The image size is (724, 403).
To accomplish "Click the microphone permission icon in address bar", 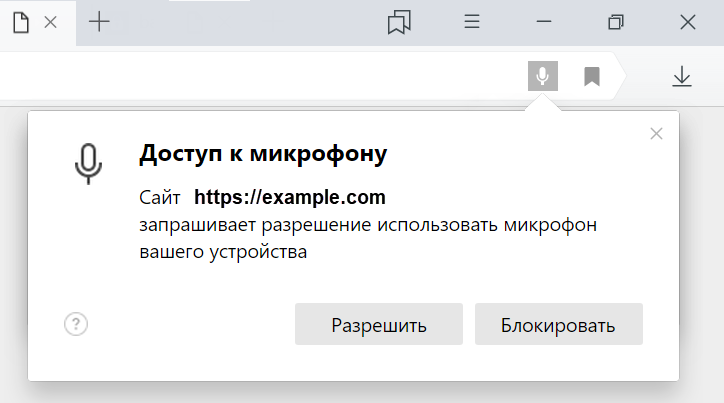I will click(x=543, y=76).
